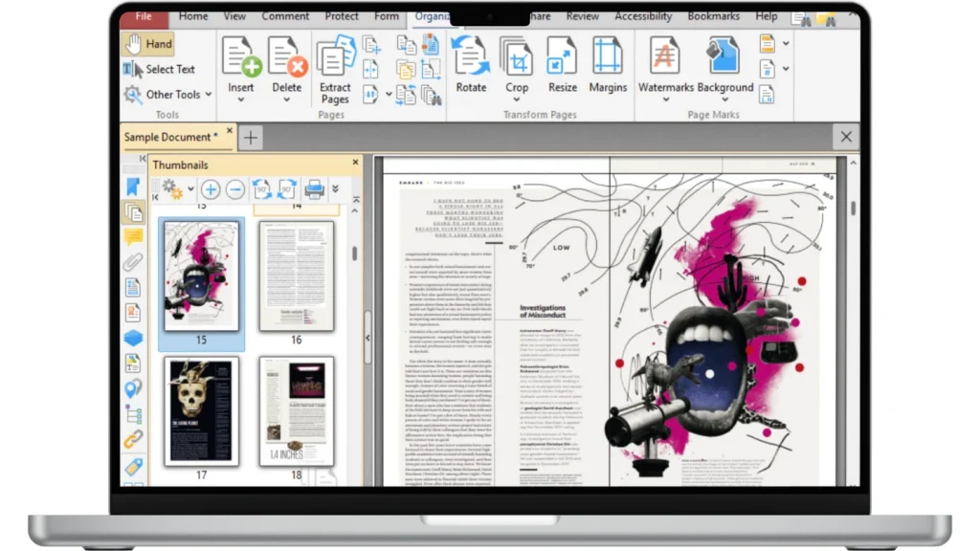Image resolution: width=980 pixels, height=551 pixels.
Task: Add a new document tab
Action: point(250,138)
